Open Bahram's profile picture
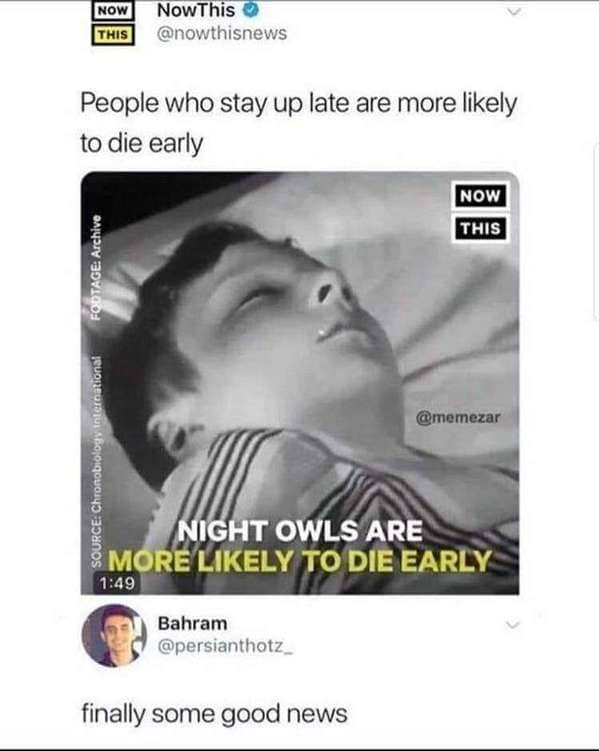The image size is (599, 751). tap(114, 635)
